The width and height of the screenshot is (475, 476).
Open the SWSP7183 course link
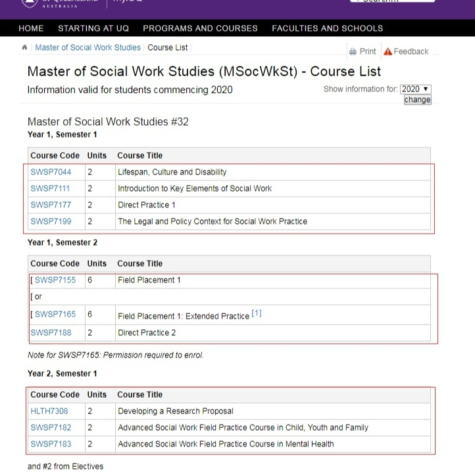[x=51, y=444]
